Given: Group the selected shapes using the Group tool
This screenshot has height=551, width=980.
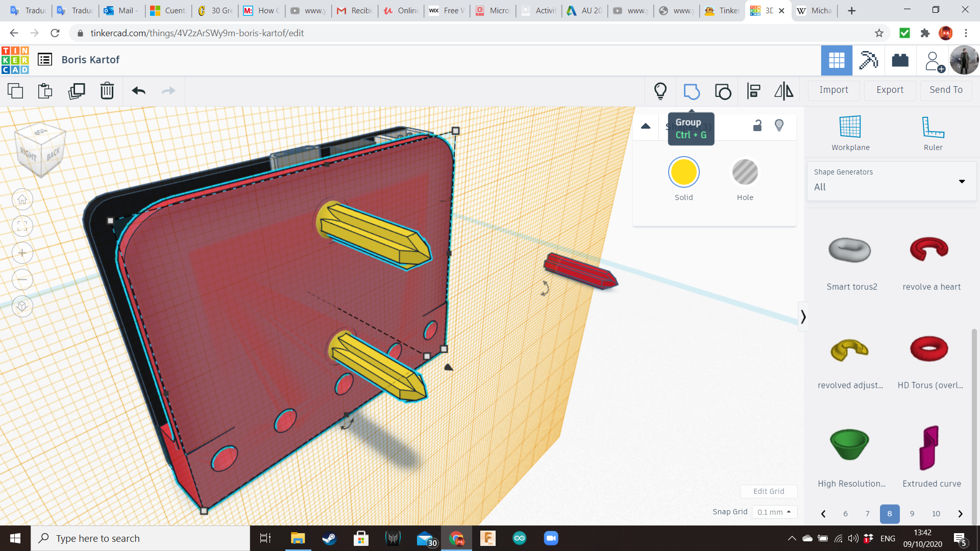Looking at the screenshot, I should pyautogui.click(x=692, y=91).
